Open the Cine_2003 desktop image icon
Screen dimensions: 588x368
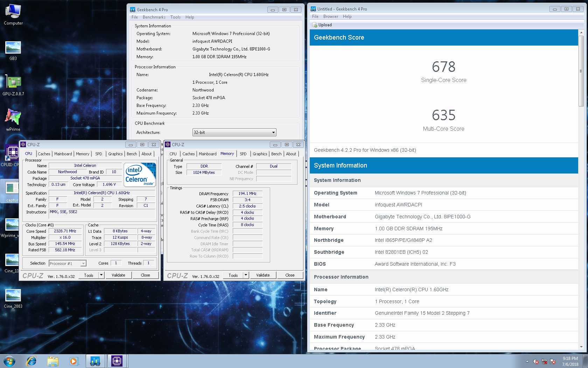coord(13,298)
